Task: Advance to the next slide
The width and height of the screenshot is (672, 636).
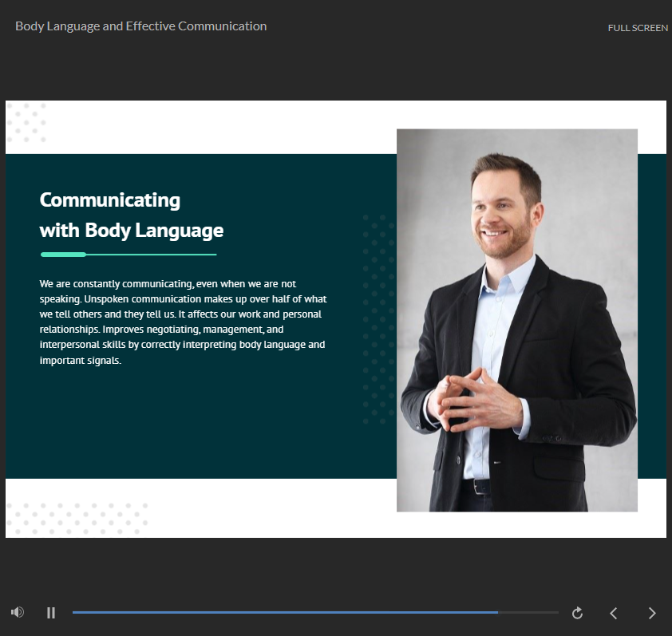Action: pos(651,613)
